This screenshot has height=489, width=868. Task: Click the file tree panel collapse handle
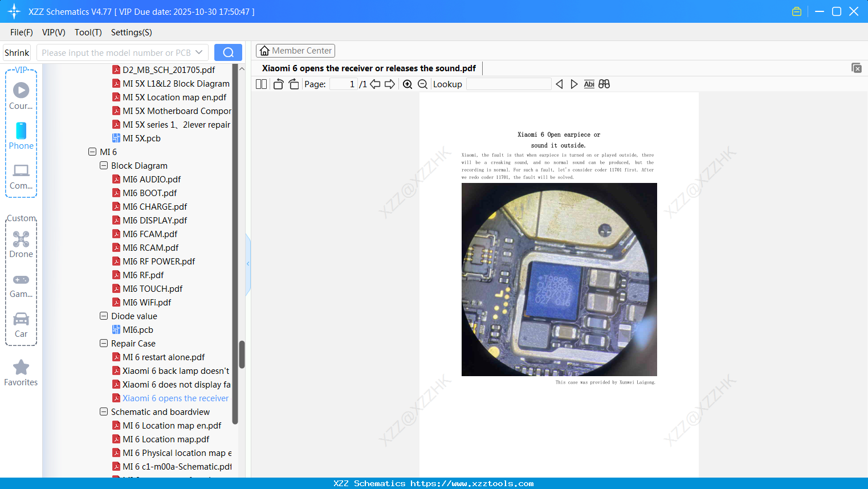click(248, 264)
